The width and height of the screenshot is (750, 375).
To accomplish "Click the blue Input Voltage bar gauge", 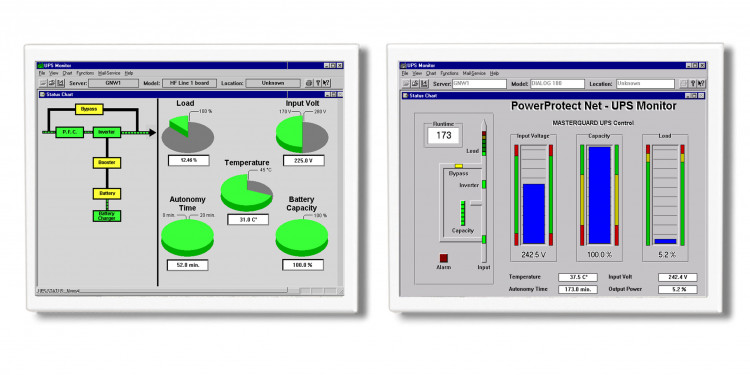I will [x=534, y=214].
